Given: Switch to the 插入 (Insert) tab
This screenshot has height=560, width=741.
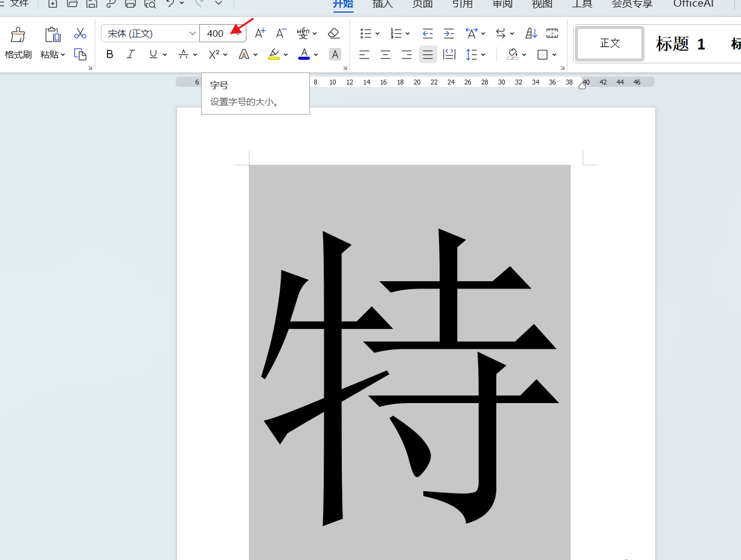Looking at the screenshot, I should pyautogui.click(x=382, y=4).
